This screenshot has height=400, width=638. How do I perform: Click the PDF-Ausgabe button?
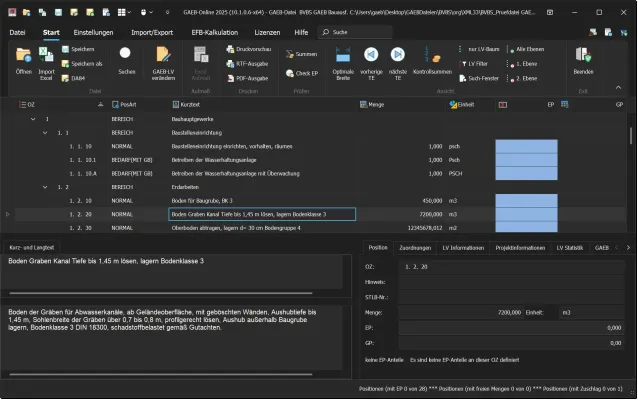click(250, 76)
